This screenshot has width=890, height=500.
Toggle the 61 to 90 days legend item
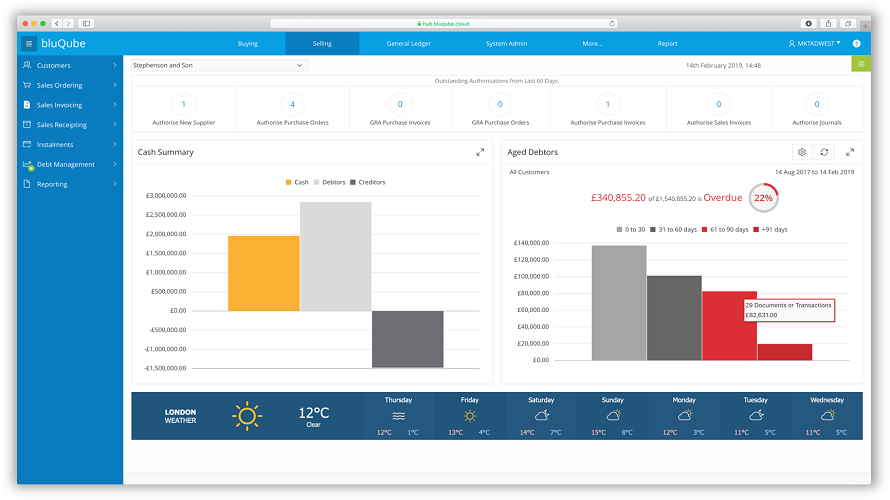pos(725,229)
